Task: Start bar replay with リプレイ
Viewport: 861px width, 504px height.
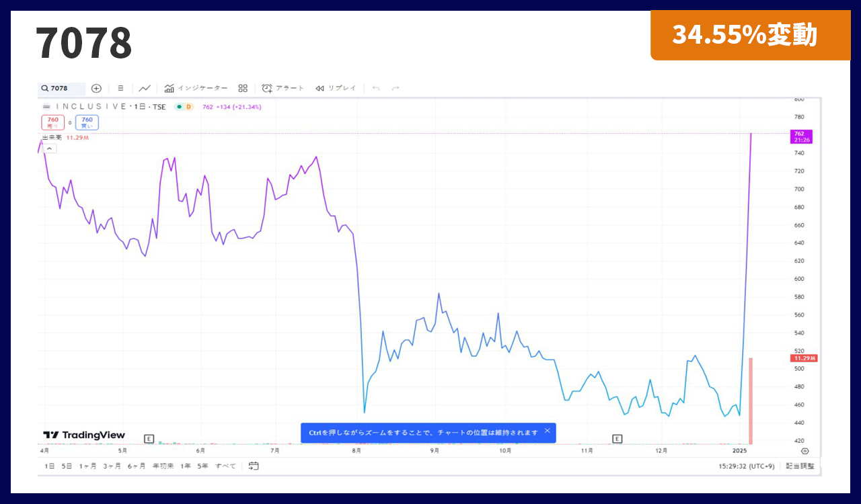Action: click(x=336, y=88)
